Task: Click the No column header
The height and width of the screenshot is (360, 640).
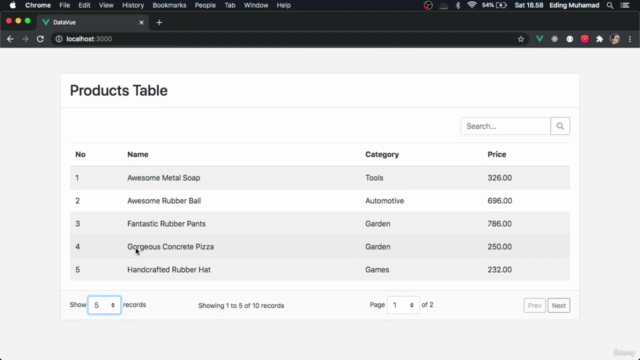Action: (80, 154)
